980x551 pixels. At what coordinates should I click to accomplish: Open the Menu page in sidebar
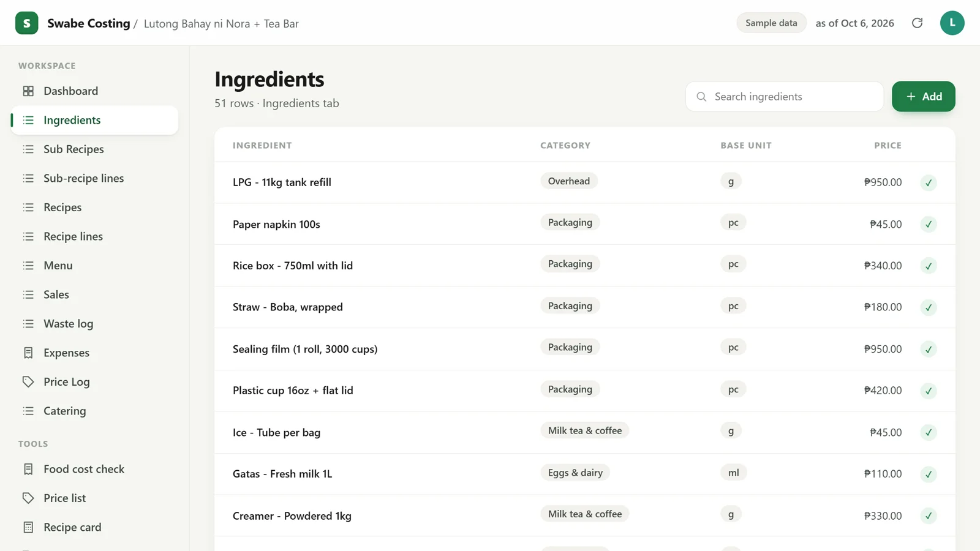(x=94, y=266)
